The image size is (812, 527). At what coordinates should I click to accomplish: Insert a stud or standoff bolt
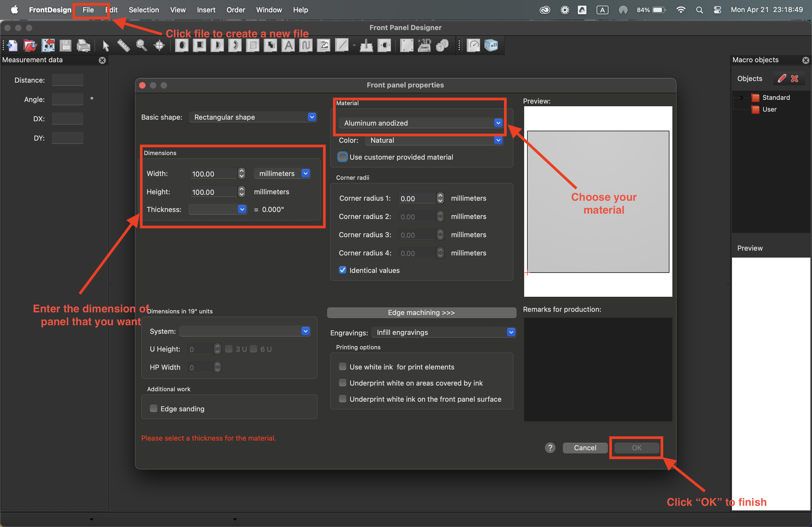[367, 45]
